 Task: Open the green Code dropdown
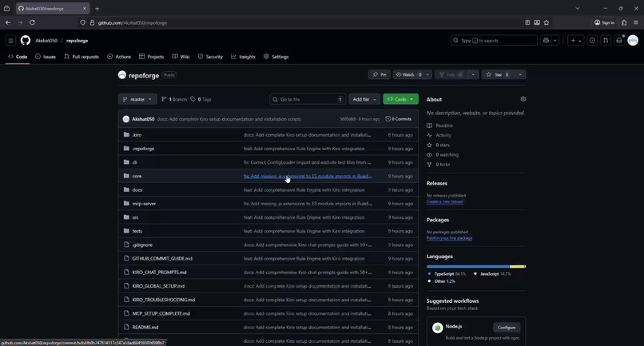pos(400,99)
